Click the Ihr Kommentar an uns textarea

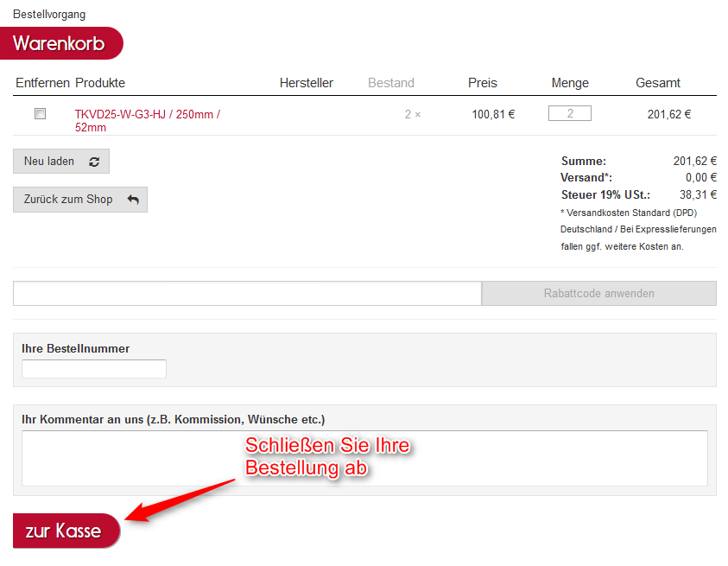(364, 458)
